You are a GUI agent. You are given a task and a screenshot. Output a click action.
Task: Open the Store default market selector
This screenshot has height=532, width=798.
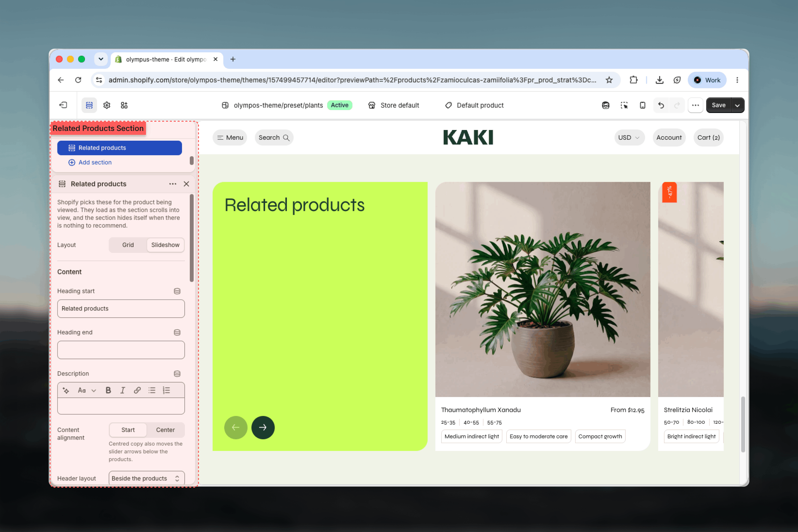[394, 105]
